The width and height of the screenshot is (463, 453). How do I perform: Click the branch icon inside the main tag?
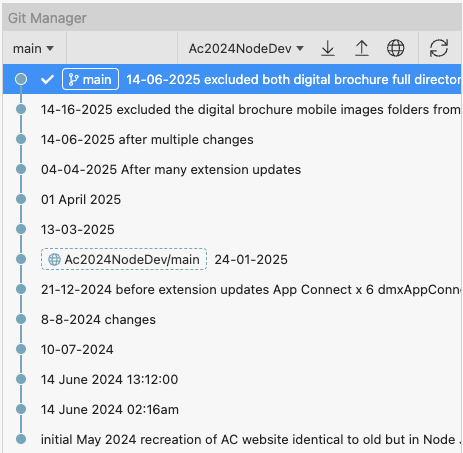[73, 79]
